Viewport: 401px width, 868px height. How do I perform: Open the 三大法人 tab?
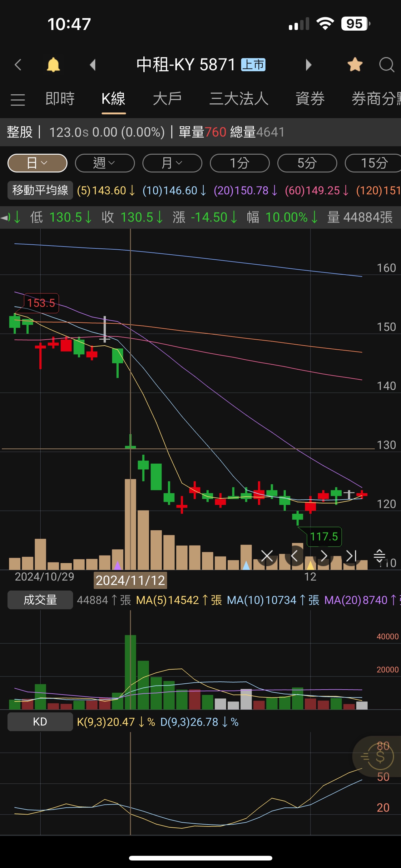pyautogui.click(x=239, y=99)
